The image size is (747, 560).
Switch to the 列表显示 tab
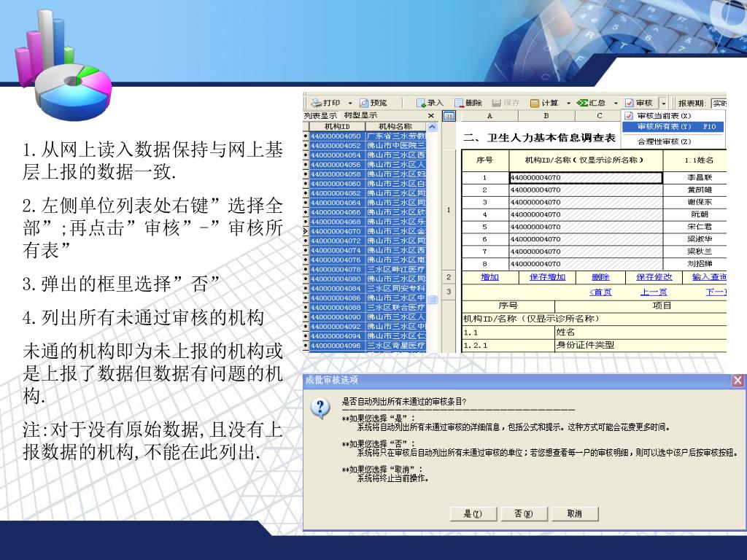[x=321, y=115]
